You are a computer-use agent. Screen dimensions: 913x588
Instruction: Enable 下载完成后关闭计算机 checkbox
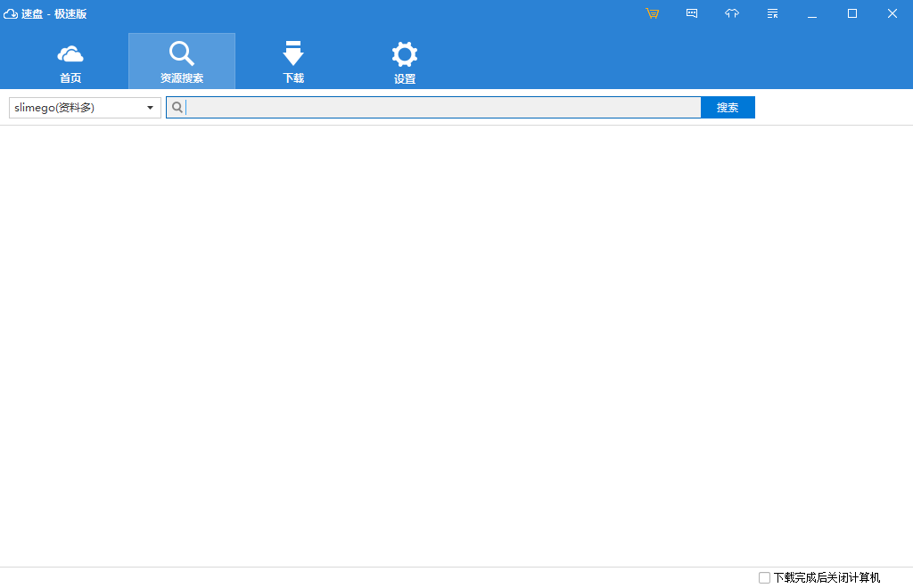(764, 577)
